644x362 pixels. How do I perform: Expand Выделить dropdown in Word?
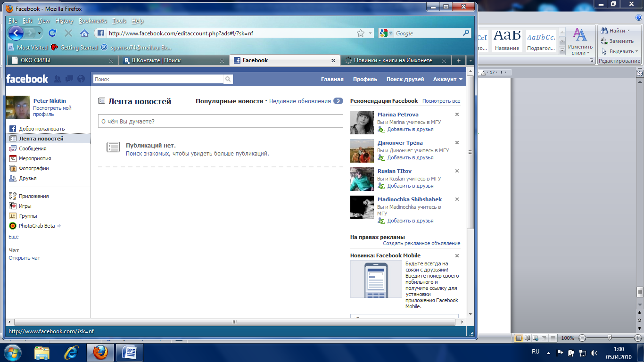click(x=636, y=51)
